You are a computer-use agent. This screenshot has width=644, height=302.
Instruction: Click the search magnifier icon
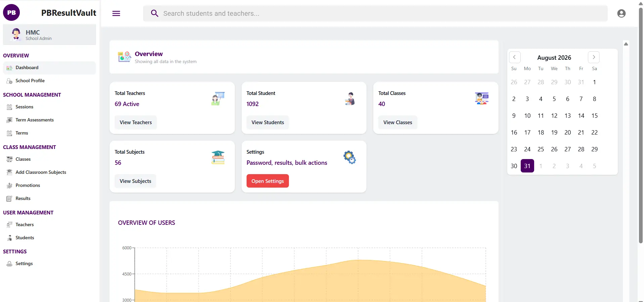click(x=155, y=13)
